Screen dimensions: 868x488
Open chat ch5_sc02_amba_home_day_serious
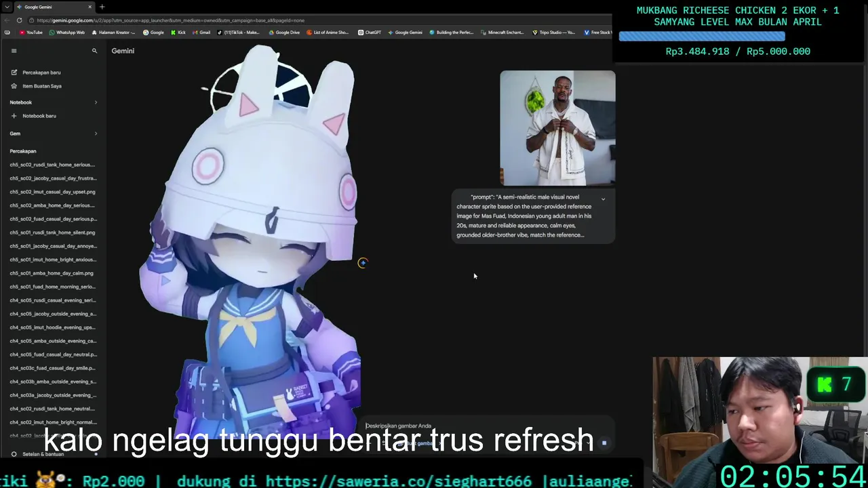click(52, 205)
